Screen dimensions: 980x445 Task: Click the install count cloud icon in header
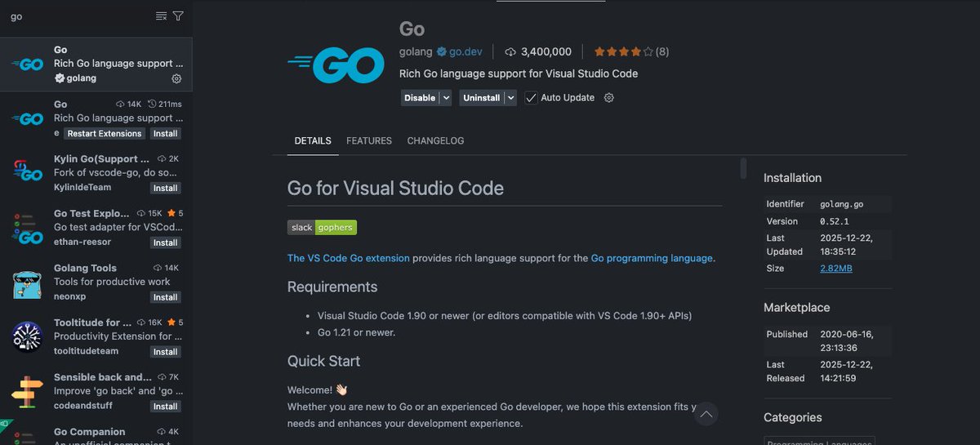point(511,51)
